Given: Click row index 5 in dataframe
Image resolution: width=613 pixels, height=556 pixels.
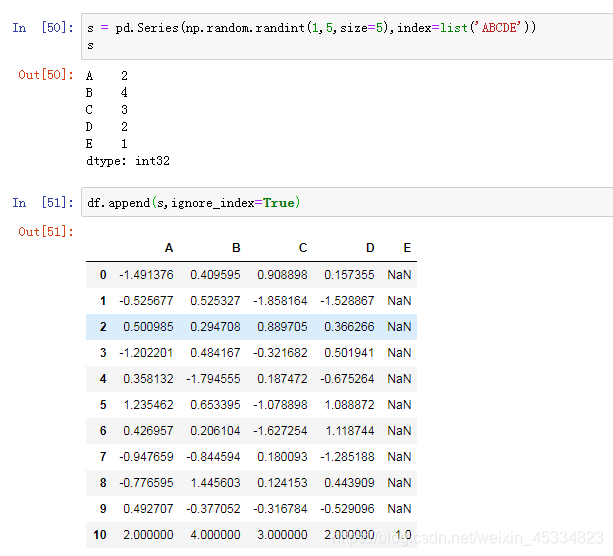Looking at the screenshot, I should click(103, 405).
